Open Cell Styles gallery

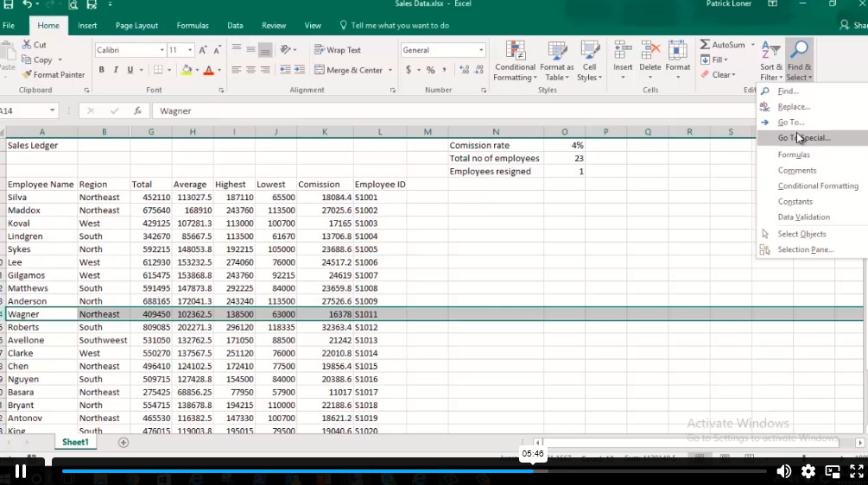590,61
